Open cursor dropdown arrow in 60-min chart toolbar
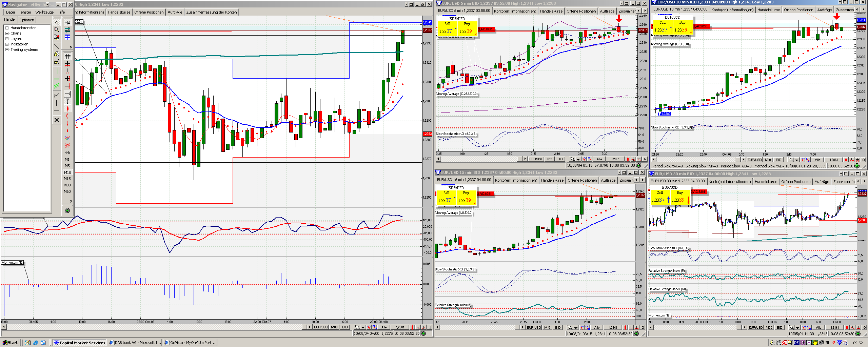868x347 pixels. click(x=363, y=327)
